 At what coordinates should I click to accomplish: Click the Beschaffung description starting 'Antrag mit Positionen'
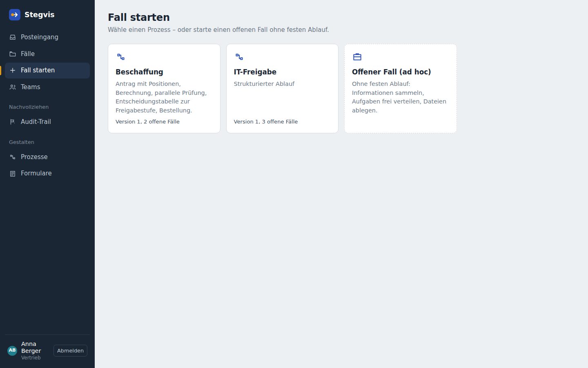161,97
